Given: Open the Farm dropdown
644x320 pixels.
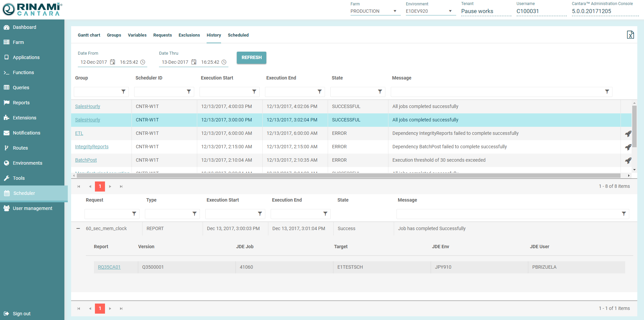Looking at the screenshot, I should point(375,11).
